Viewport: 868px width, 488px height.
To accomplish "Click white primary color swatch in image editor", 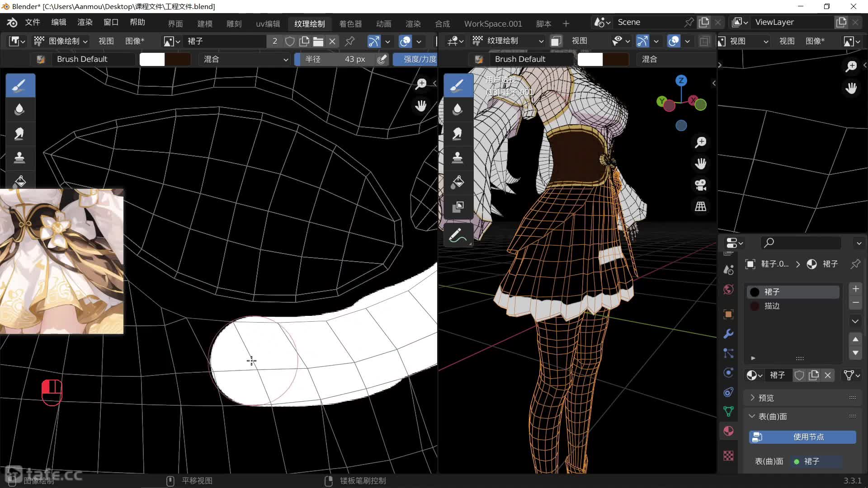I will [152, 59].
